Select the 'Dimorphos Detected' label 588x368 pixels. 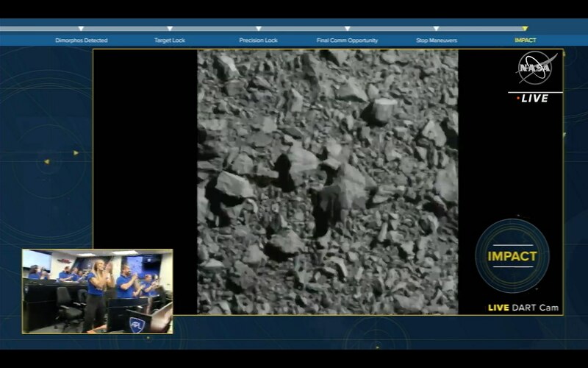(x=82, y=40)
